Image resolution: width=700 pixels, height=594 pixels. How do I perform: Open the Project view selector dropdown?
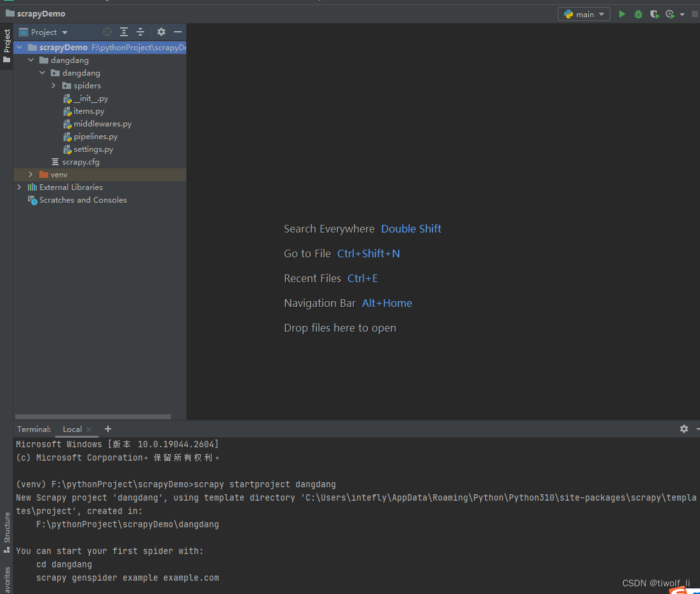coord(44,32)
